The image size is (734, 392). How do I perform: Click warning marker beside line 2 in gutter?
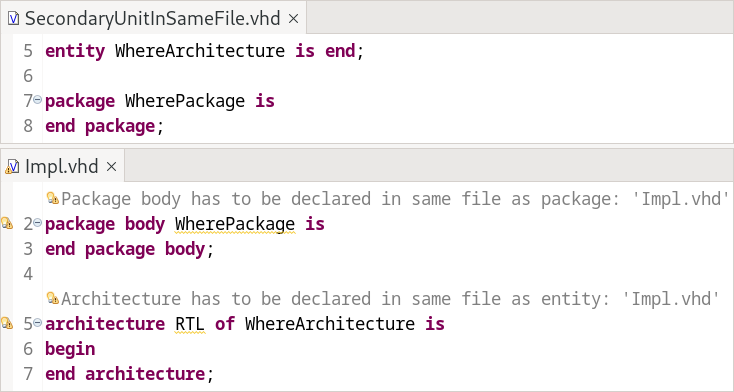pos(7,223)
